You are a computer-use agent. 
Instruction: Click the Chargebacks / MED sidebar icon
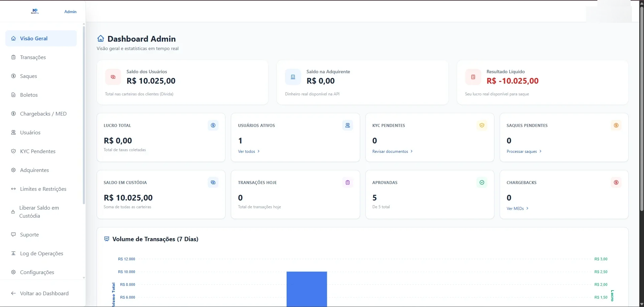13,114
